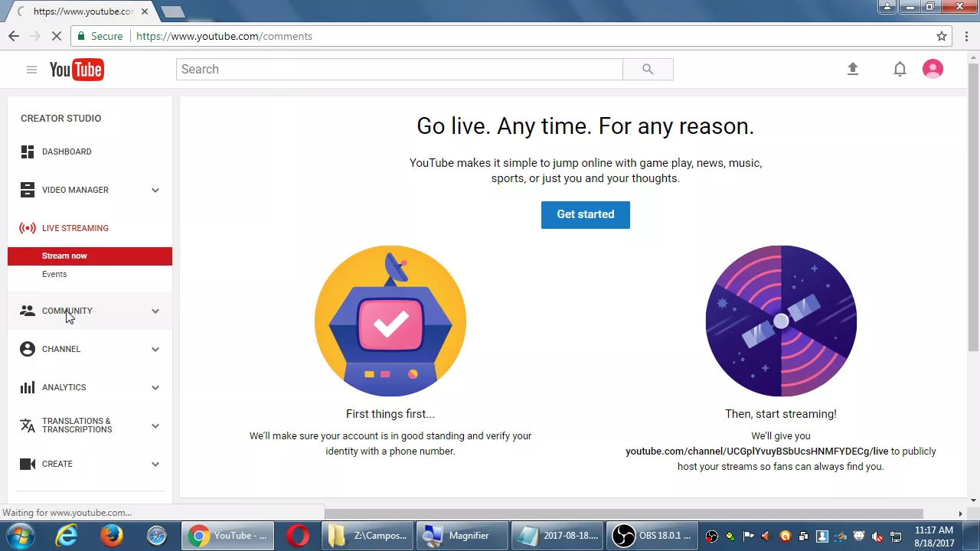Click the Create camera icon

click(28, 464)
